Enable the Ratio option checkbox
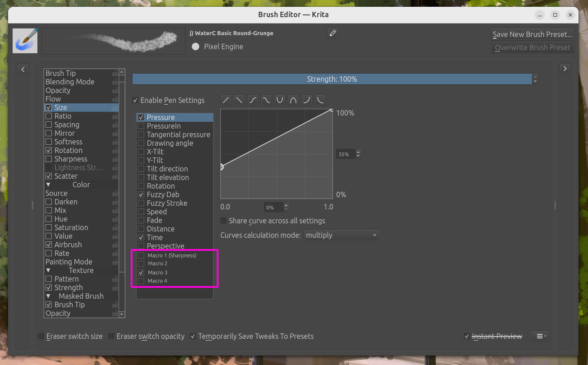Screen dimensions: 588x365 click(x=49, y=116)
